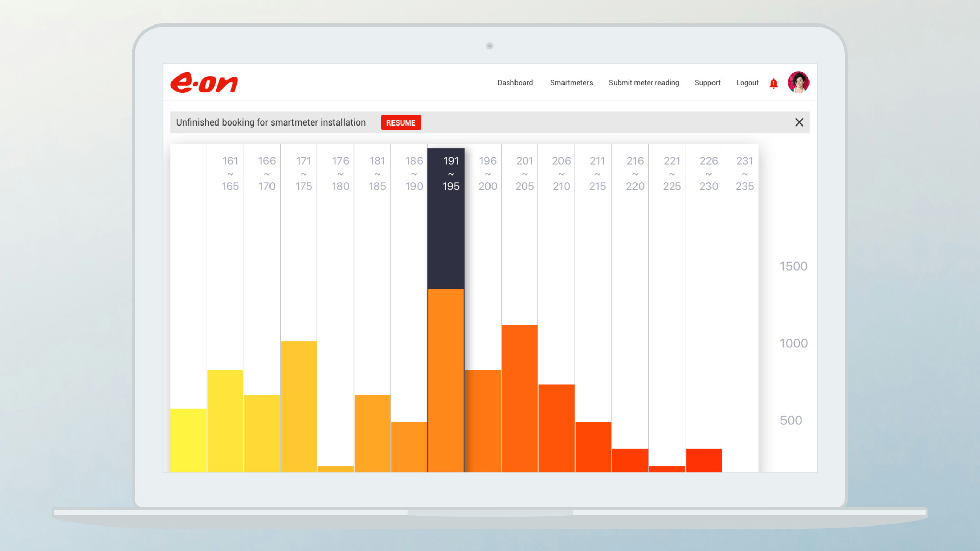980x551 pixels.
Task: Click Logout in the navigation
Action: pyautogui.click(x=747, y=83)
